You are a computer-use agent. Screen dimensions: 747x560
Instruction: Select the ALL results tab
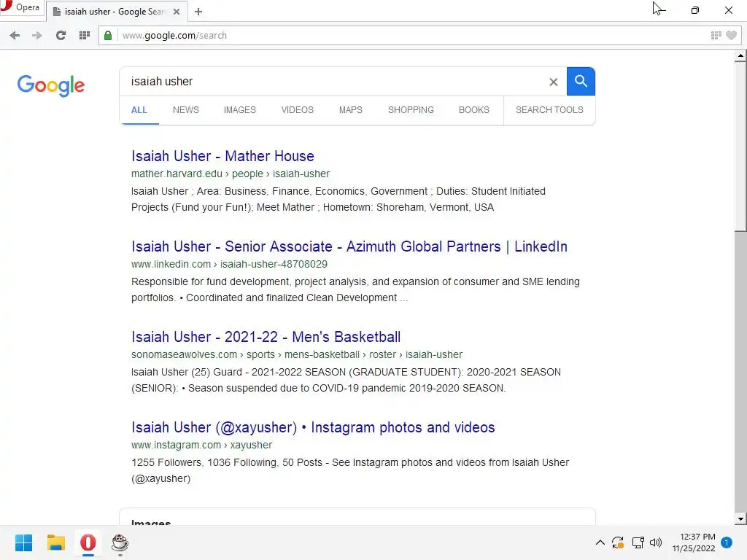(x=139, y=110)
